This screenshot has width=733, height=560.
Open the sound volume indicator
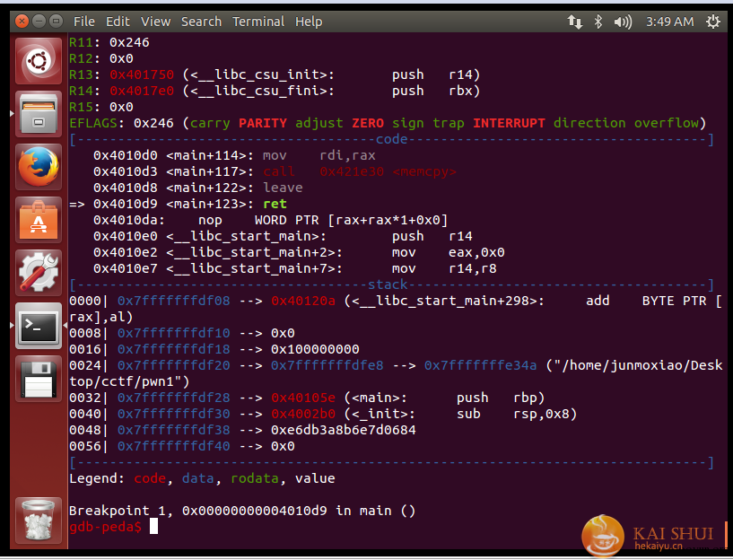point(623,22)
